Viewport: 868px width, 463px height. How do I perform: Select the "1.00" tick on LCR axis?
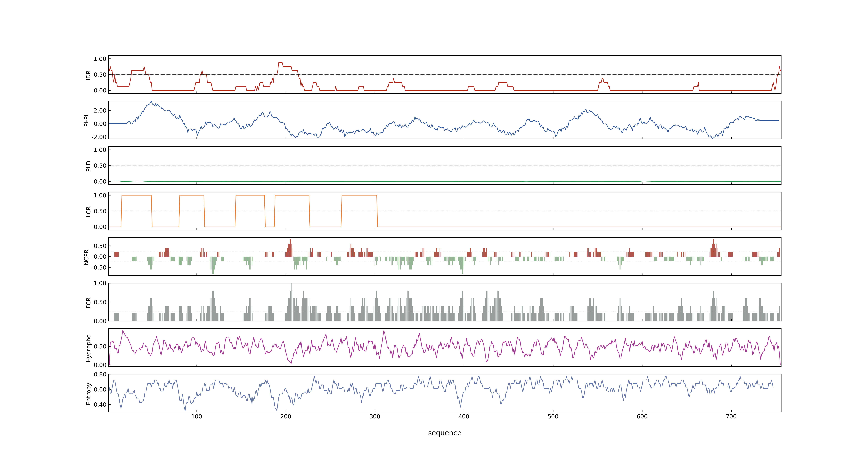[x=100, y=195]
